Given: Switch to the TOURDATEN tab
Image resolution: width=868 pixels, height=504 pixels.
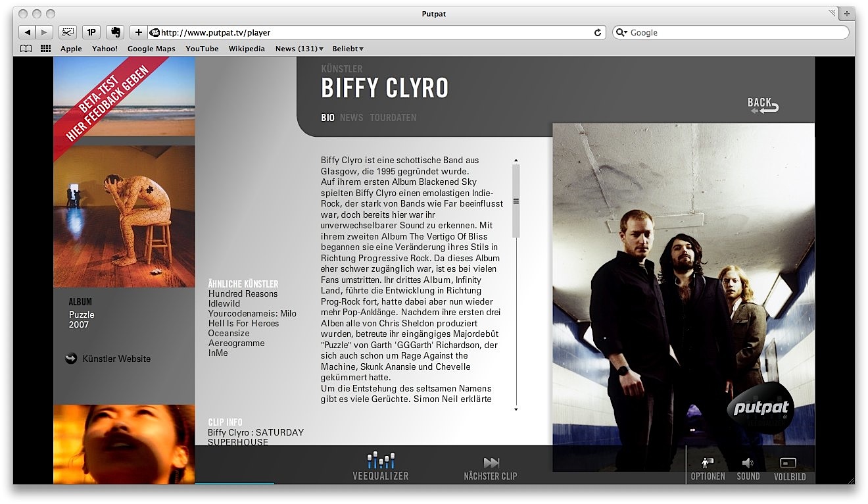Looking at the screenshot, I should [393, 118].
